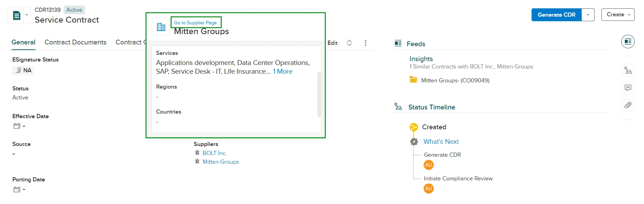Open dropdown arrow beside document icon

(x=27, y=15)
